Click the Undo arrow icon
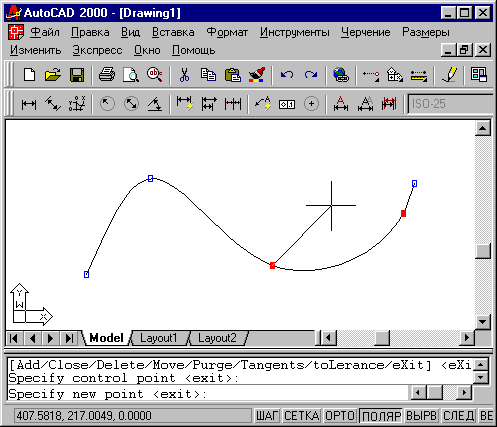The image size is (497, 427). click(287, 75)
